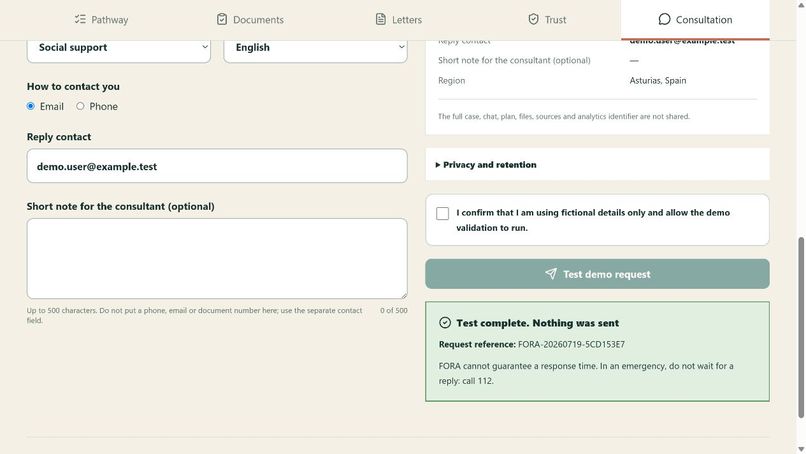
Task: Click the Test complete checkmark icon
Action: [445, 322]
